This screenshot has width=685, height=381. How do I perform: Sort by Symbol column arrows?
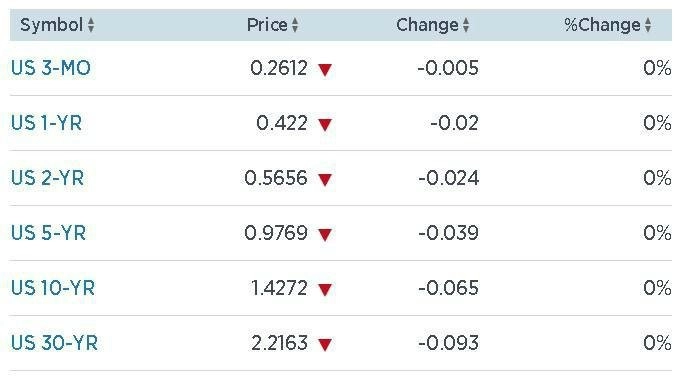(x=90, y=25)
